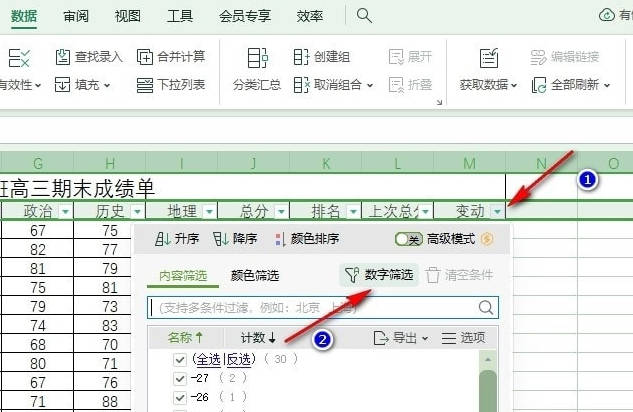Click the 展开 expand tool

point(410,57)
